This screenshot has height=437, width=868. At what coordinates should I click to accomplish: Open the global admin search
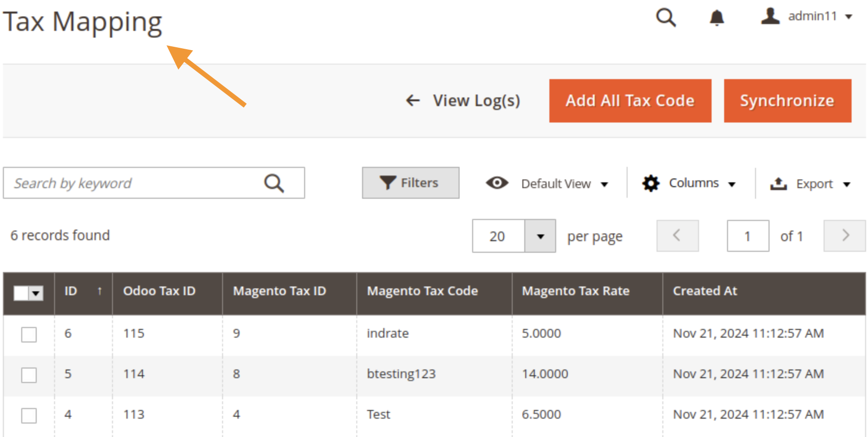click(x=666, y=18)
